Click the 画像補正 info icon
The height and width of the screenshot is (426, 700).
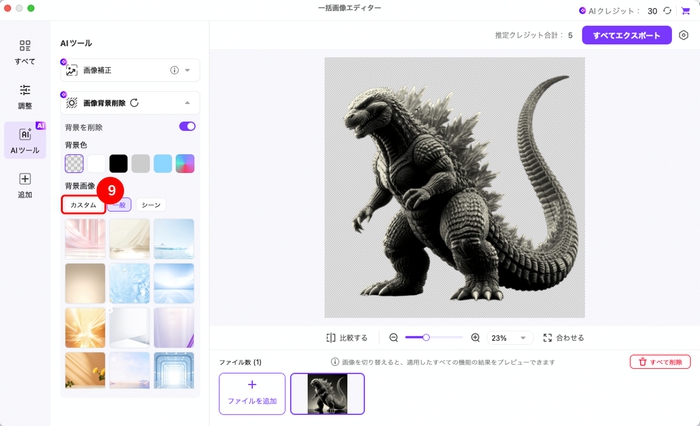tap(174, 70)
